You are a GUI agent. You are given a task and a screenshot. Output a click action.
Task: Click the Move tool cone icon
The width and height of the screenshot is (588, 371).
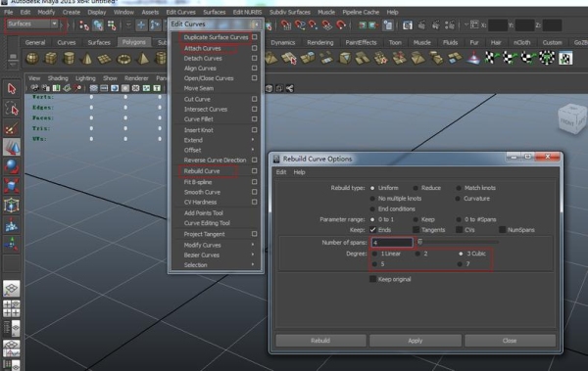point(12,147)
